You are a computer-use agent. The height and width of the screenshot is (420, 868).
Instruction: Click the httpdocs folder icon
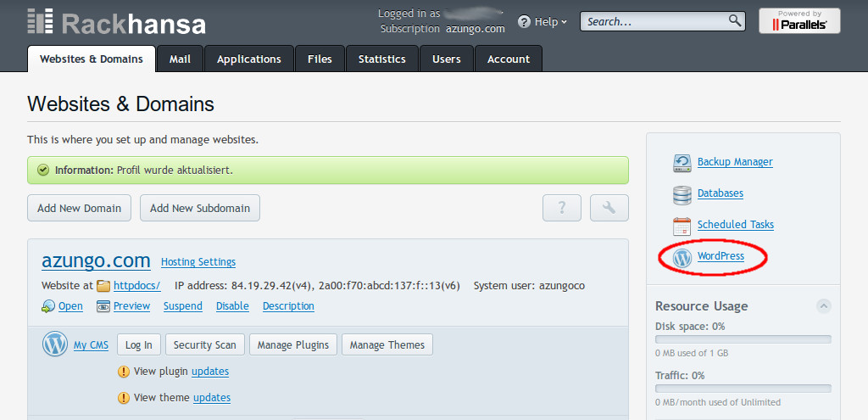103,286
